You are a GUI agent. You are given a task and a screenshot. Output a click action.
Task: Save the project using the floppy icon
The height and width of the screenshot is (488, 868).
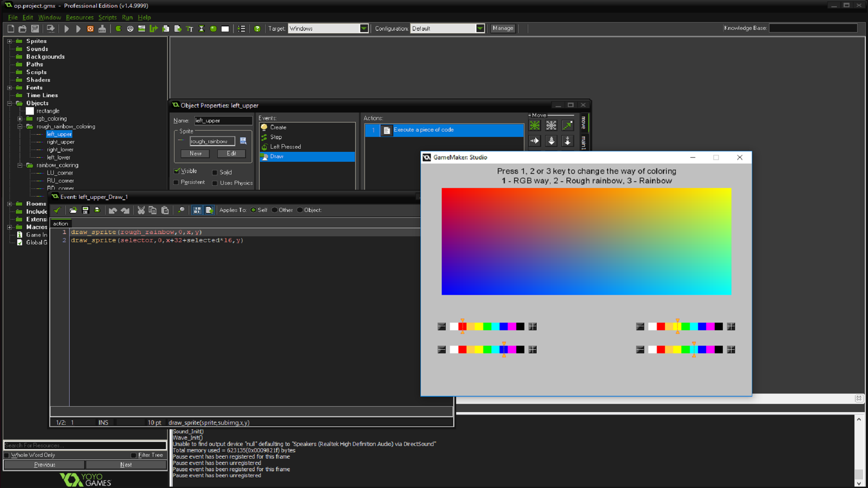point(35,28)
